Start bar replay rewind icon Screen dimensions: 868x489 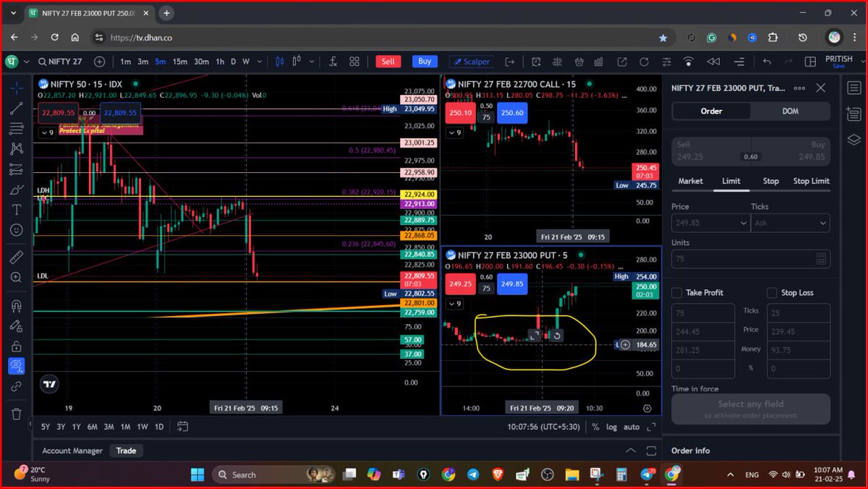tap(713, 61)
